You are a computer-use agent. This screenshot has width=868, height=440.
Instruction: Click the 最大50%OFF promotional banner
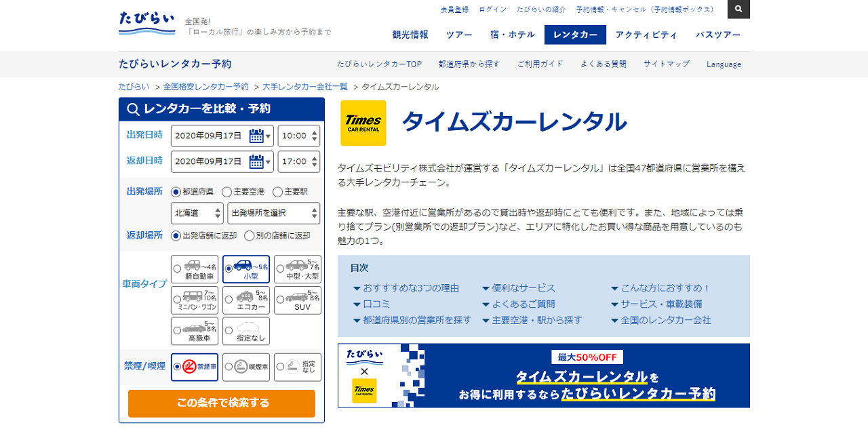pyautogui.click(x=544, y=376)
